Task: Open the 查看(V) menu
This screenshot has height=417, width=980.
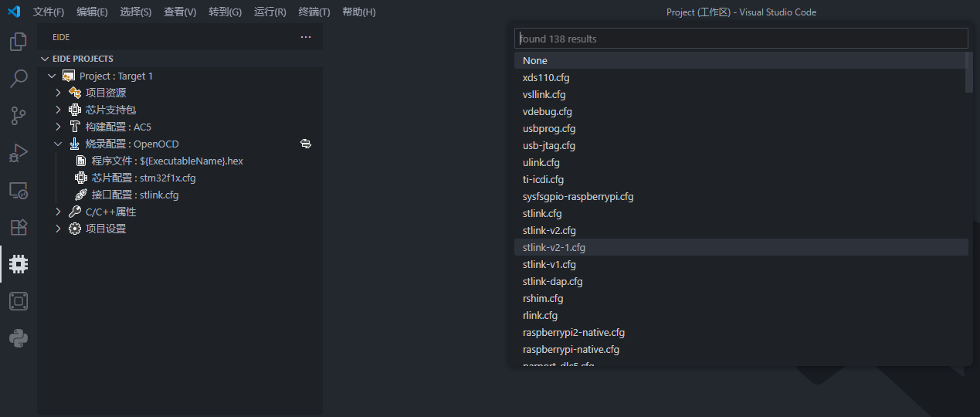Action: click(x=180, y=12)
